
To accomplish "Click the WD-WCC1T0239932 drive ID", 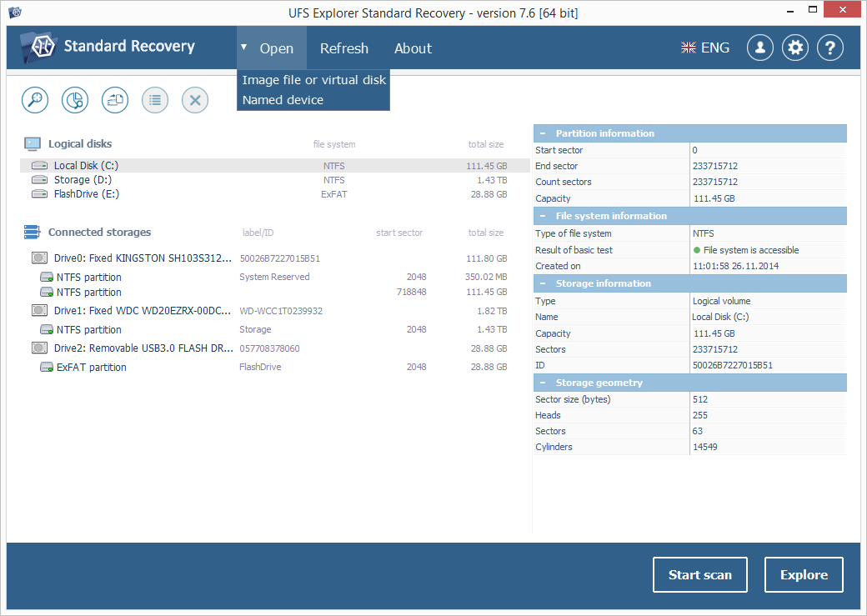I will point(281,311).
